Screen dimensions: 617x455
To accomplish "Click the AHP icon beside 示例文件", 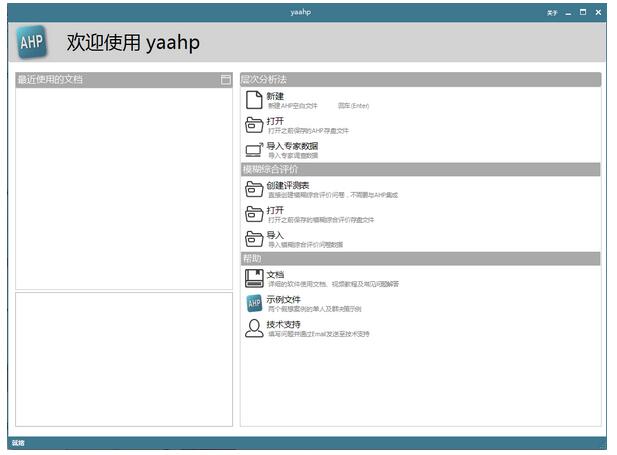I will [x=254, y=303].
